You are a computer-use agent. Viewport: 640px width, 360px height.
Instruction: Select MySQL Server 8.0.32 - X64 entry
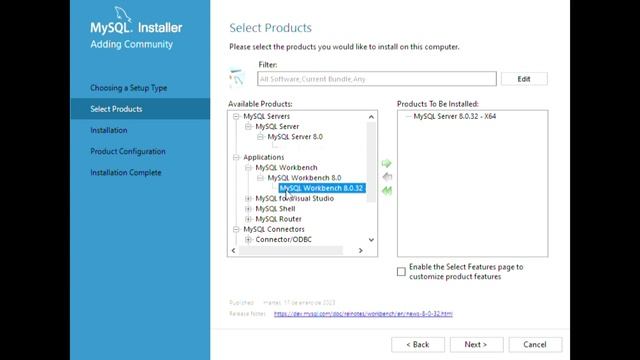pos(455,116)
